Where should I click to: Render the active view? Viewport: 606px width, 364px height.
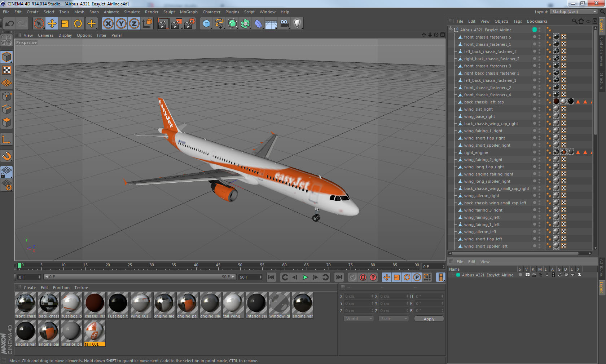[163, 24]
